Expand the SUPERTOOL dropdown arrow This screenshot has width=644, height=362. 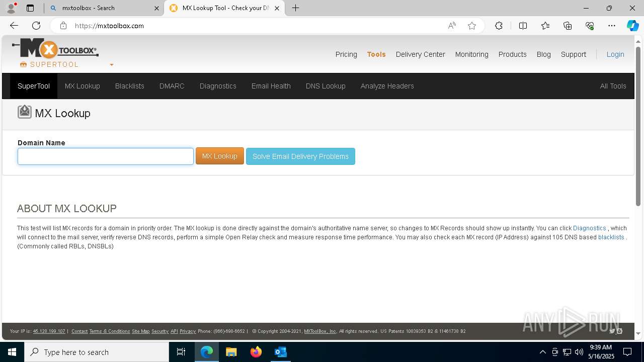tap(112, 65)
